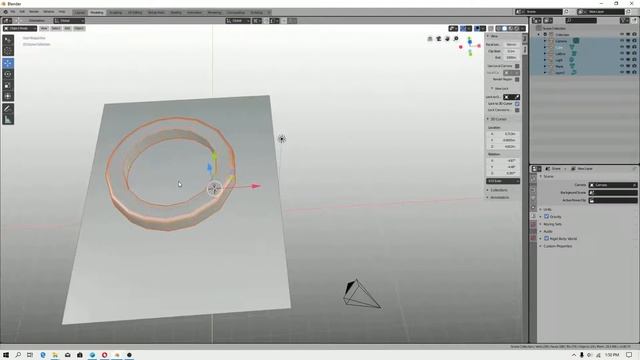Image resolution: width=640 pixels, height=360 pixels.
Task: Open the viewport Select menu
Action: (56, 29)
